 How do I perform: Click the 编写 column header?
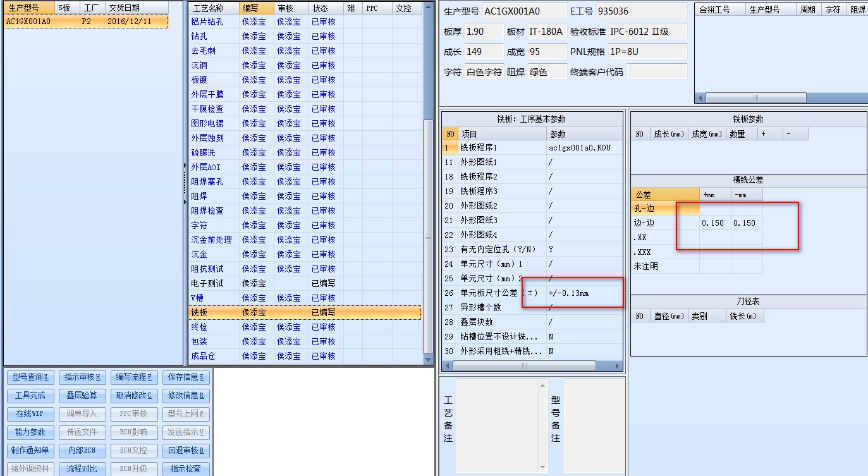pyautogui.click(x=257, y=8)
